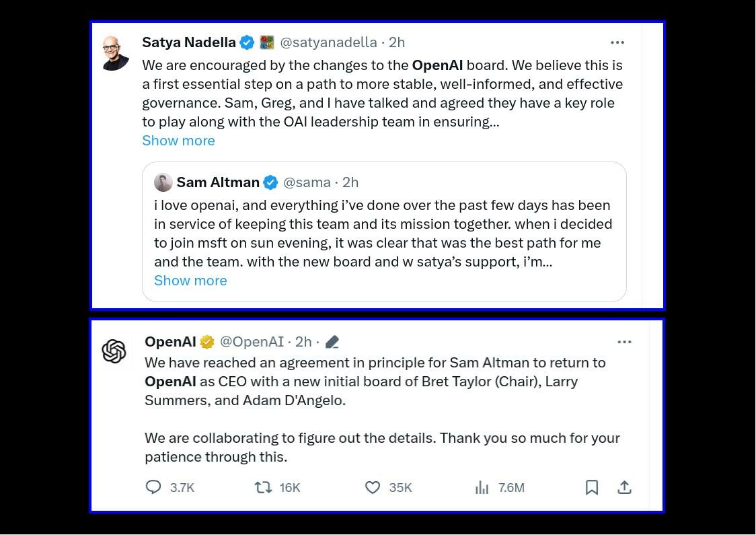Share the OpenAI tweet
This screenshot has width=756, height=535.
pyautogui.click(x=624, y=487)
